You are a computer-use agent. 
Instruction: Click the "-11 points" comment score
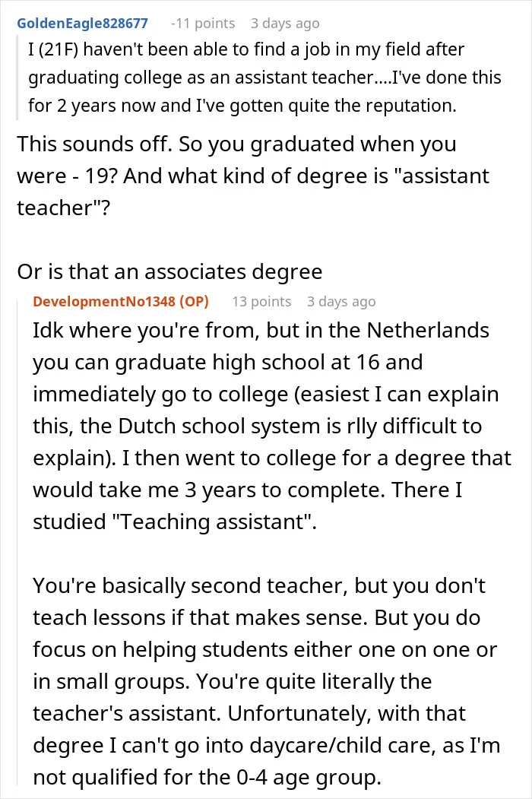(x=203, y=24)
